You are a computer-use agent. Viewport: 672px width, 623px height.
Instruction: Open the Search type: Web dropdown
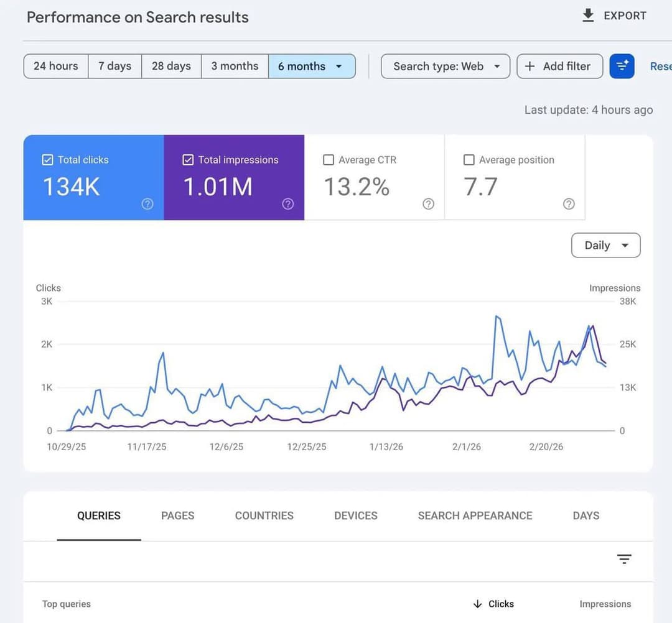pyautogui.click(x=446, y=67)
